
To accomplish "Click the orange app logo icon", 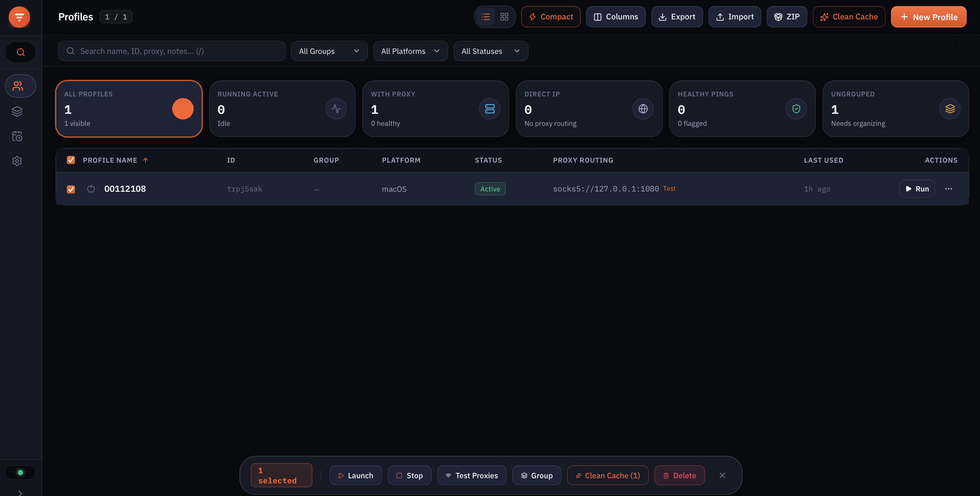I will tap(19, 17).
